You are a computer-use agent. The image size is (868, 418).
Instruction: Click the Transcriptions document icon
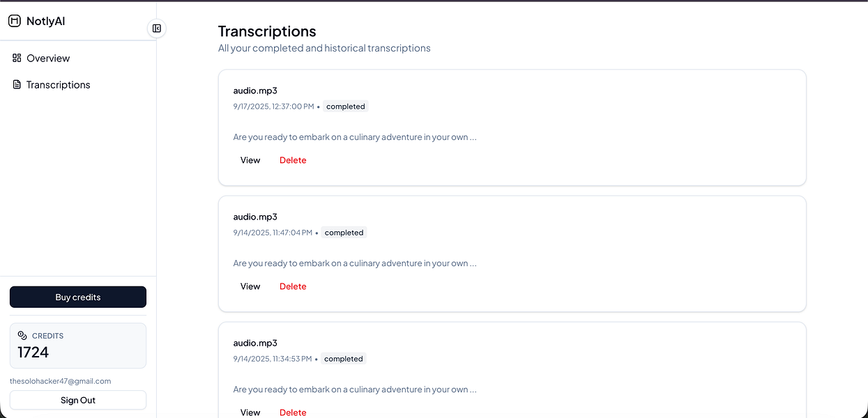pyautogui.click(x=17, y=84)
